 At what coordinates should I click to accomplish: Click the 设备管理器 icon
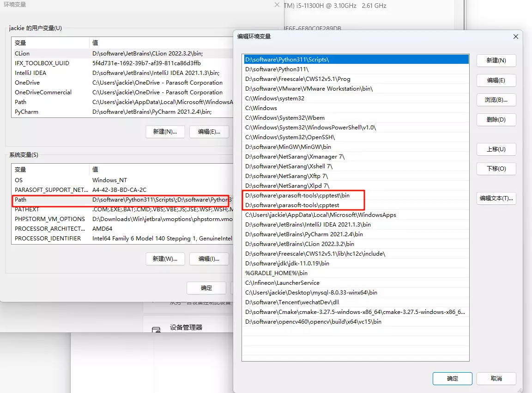click(x=157, y=330)
